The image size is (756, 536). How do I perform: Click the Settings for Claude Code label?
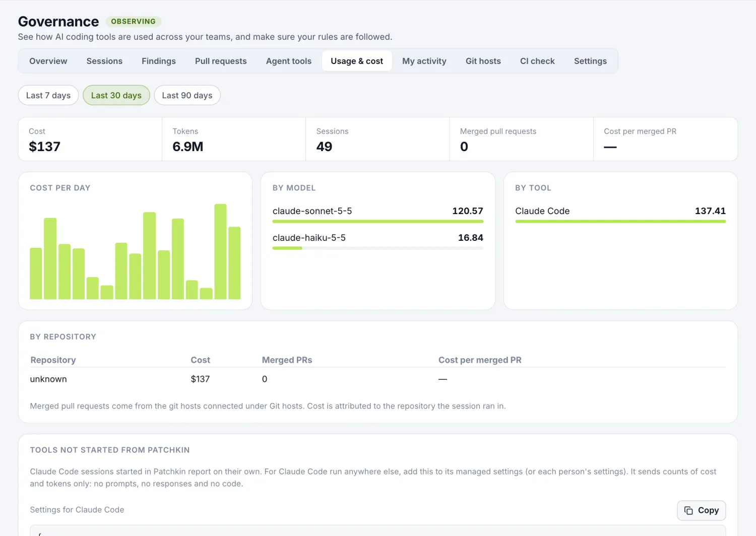pos(77,510)
